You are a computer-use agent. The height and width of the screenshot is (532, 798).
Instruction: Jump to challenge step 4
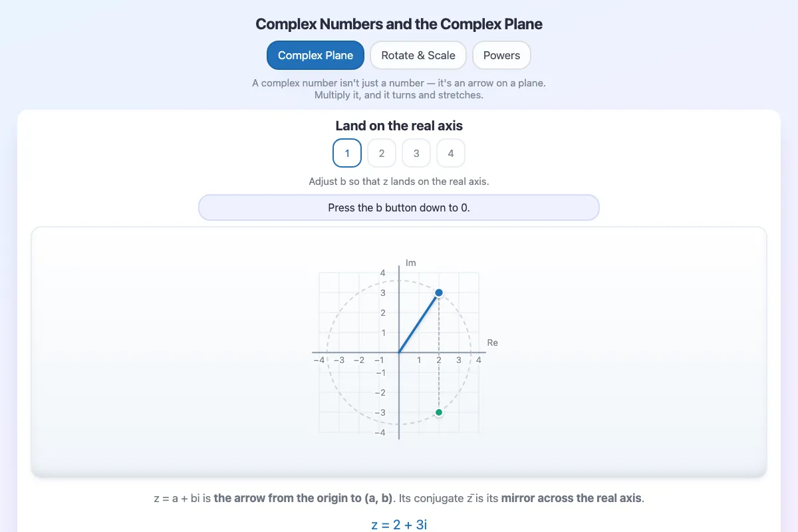pos(451,153)
